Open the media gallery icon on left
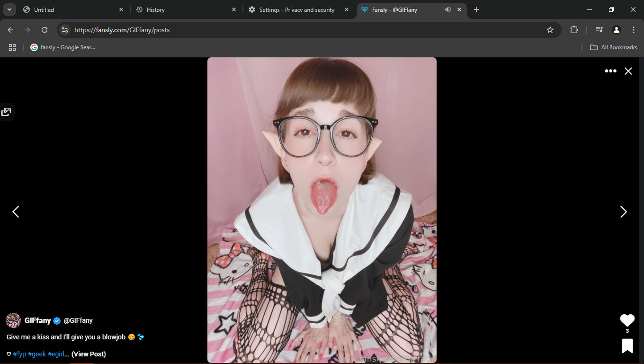 point(6,112)
